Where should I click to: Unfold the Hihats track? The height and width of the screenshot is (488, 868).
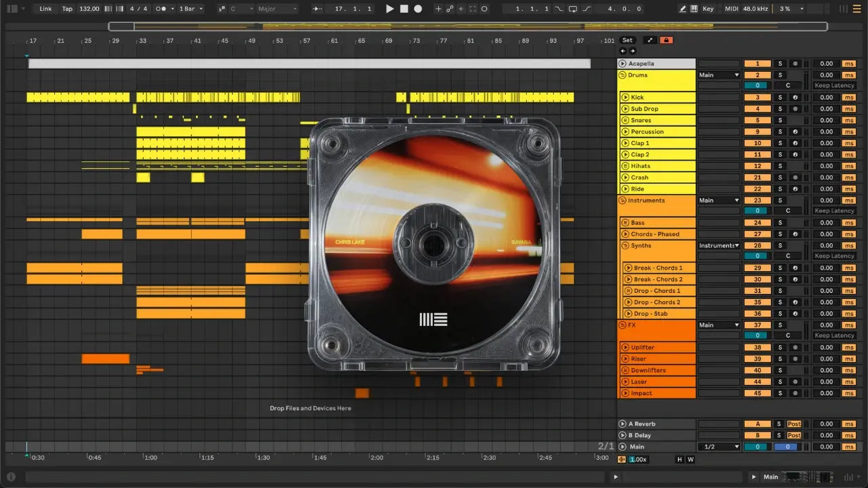pyautogui.click(x=625, y=166)
